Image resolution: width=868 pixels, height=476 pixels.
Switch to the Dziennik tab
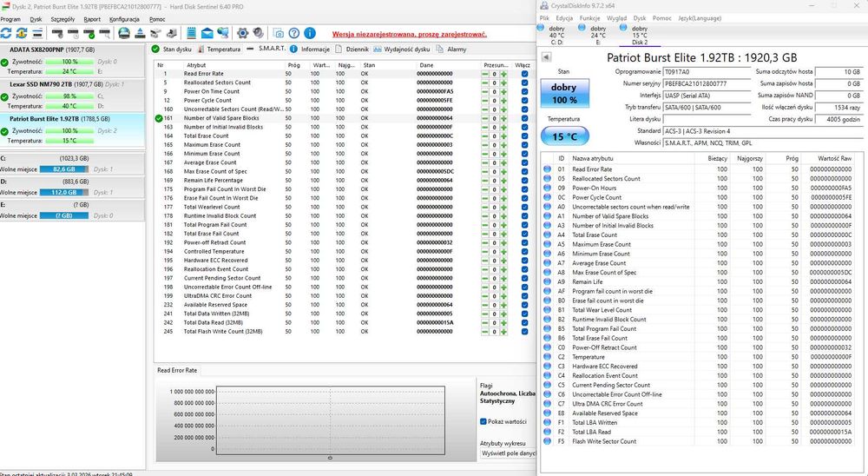(x=352, y=50)
